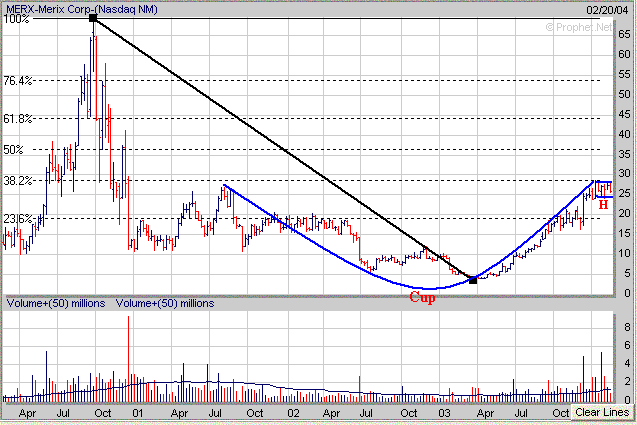Click the 02/20/04 date label
This screenshot has height=425, width=637.
tap(607, 10)
